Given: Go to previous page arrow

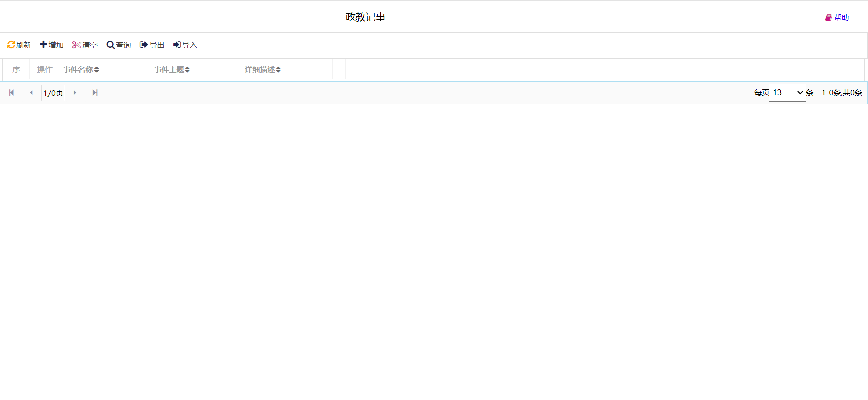Looking at the screenshot, I should pos(31,93).
